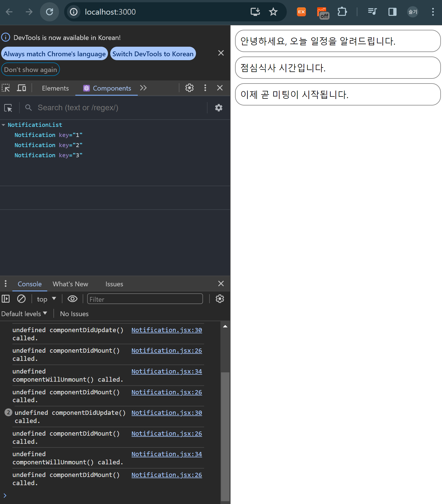Open Chrome three-dot menu

(x=433, y=12)
